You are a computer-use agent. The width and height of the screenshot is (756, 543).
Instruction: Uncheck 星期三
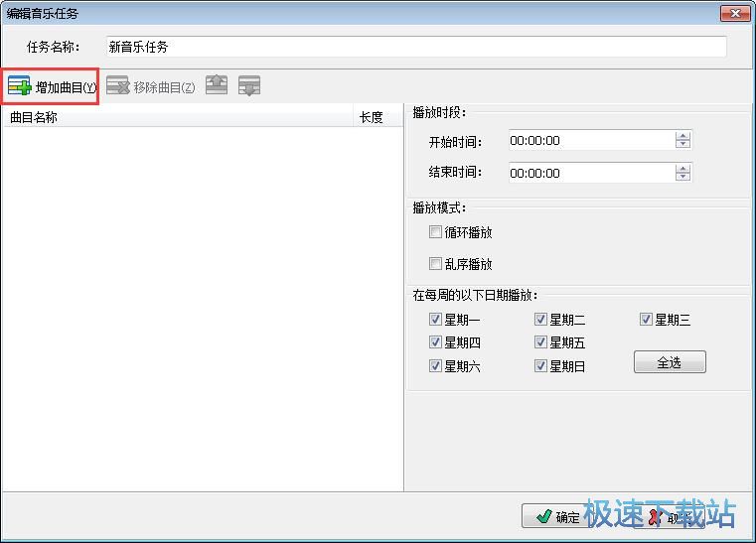coord(646,319)
